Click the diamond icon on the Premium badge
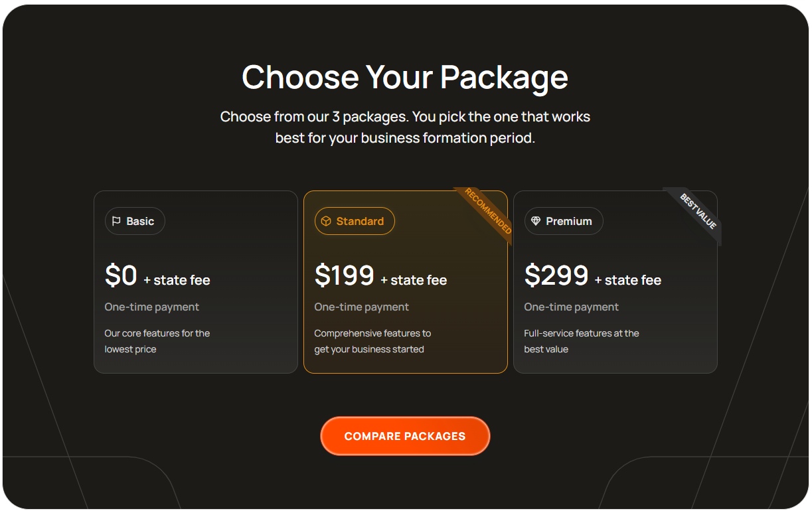Screen dimensions: 812x515 536,222
